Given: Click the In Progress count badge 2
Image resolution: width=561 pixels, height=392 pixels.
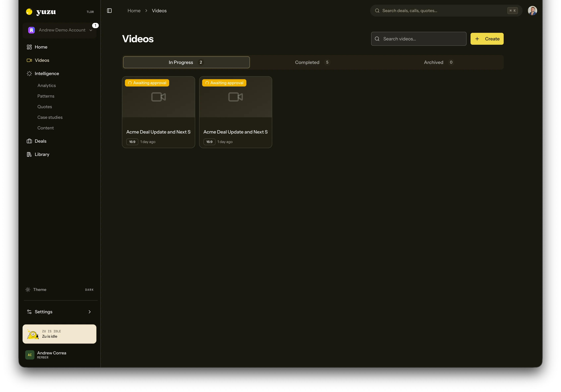Looking at the screenshot, I should click(x=201, y=62).
